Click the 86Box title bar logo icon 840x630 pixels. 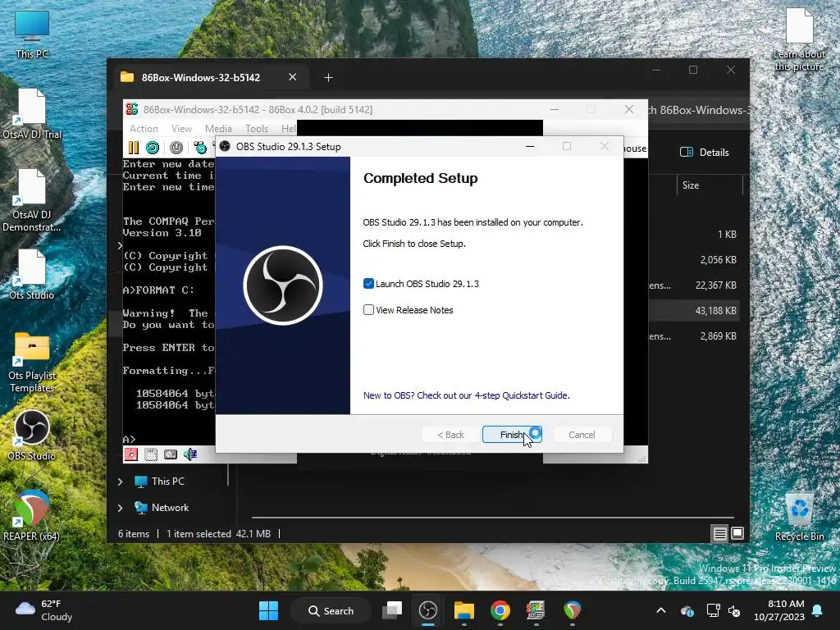132,109
